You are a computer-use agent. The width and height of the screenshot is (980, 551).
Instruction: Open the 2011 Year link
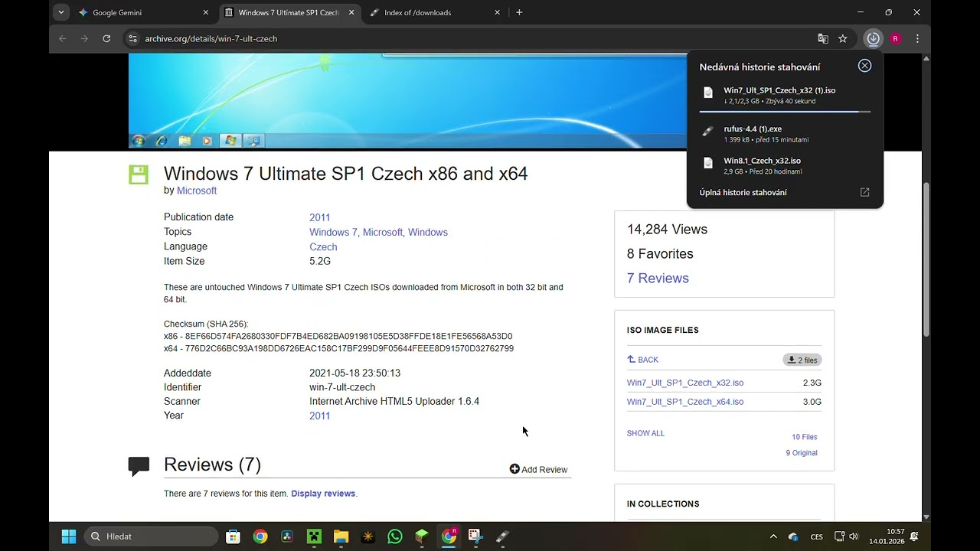click(319, 416)
